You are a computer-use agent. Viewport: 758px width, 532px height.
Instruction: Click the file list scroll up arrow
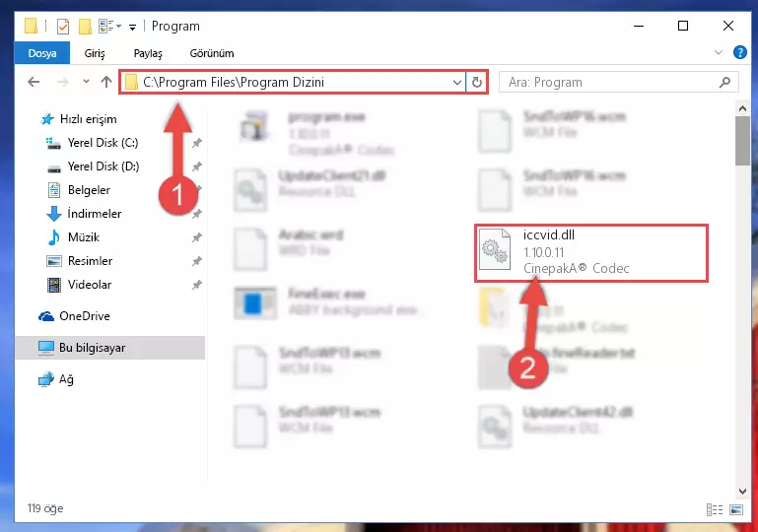pos(742,108)
